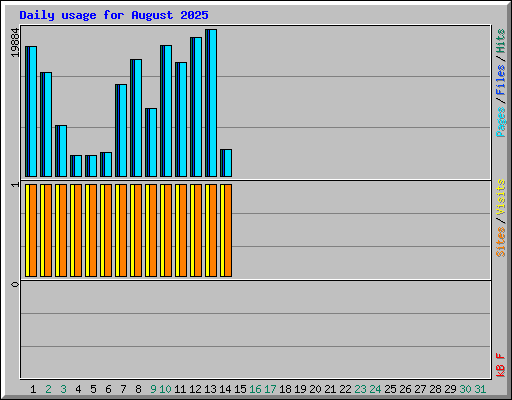Image resolution: width=512 pixels, height=400 pixels.
Task: Click the orange sites bar for day 13
Action: [213, 230]
